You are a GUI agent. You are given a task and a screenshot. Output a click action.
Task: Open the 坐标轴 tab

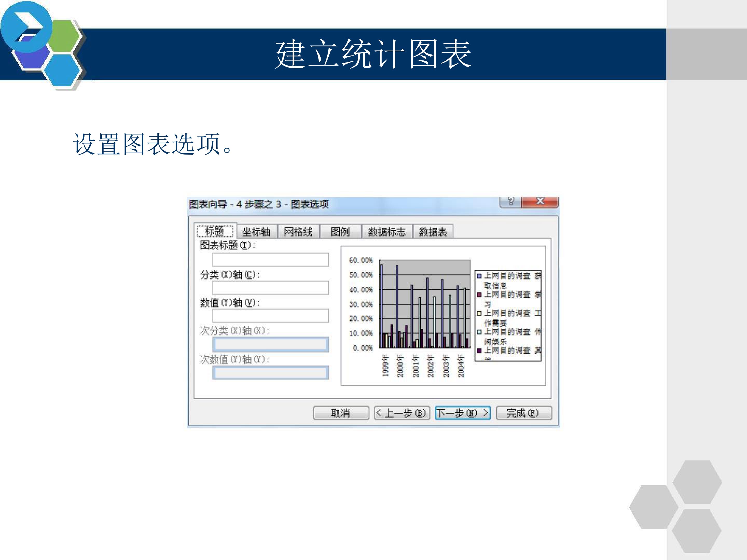tap(256, 232)
